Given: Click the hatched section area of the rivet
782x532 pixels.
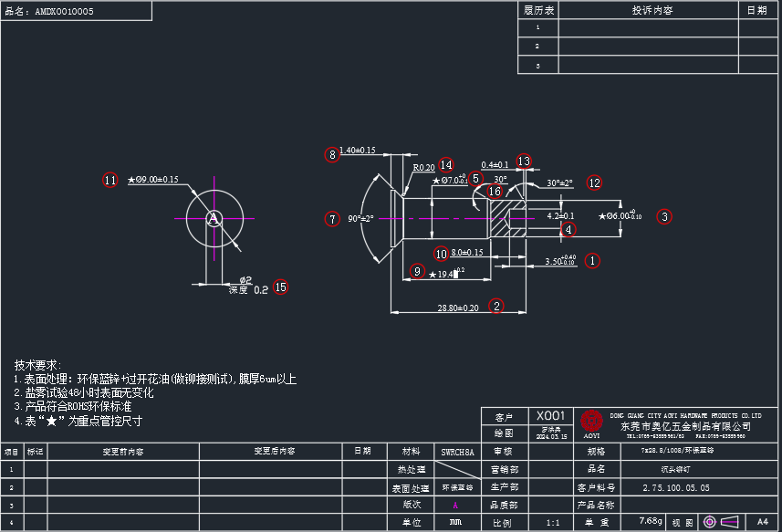Looking at the screenshot, I should [505, 219].
